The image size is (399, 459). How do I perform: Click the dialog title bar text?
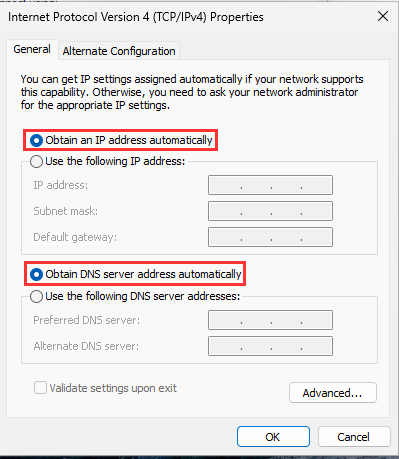[x=136, y=17]
